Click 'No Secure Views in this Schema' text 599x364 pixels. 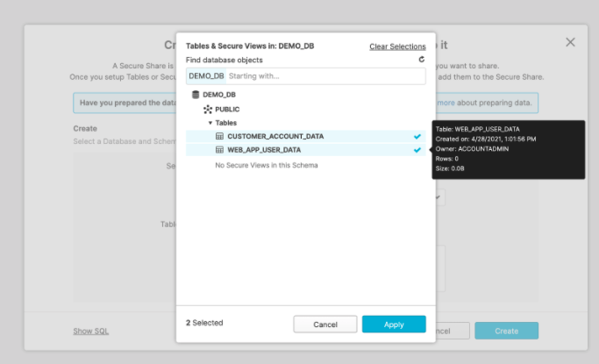point(267,165)
